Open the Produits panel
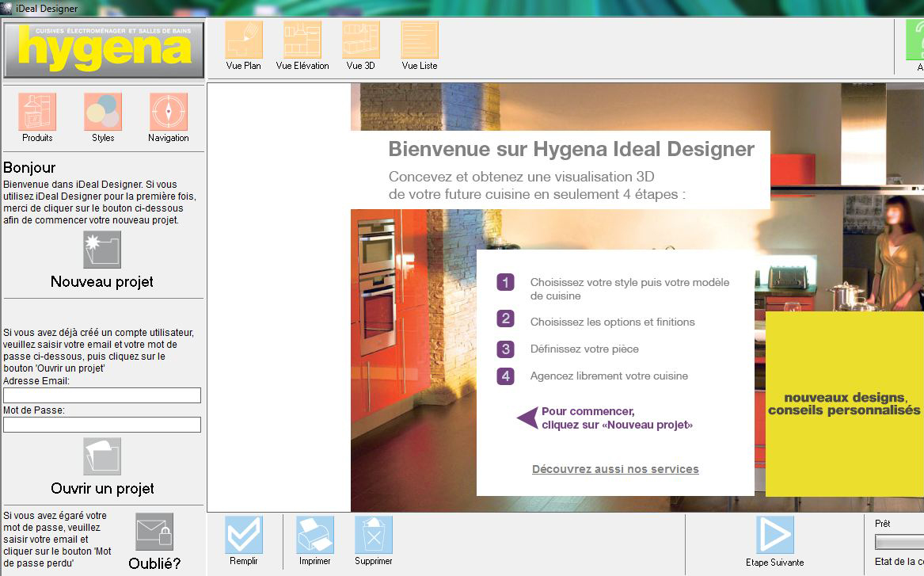This screenshot has height=576, width=924. point(37,112)
